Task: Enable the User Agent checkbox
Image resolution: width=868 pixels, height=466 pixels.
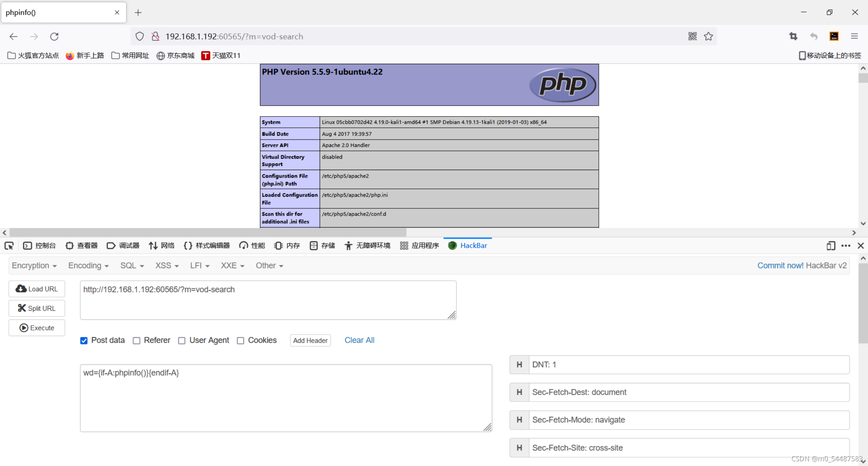Action: (x=182, y=340)
